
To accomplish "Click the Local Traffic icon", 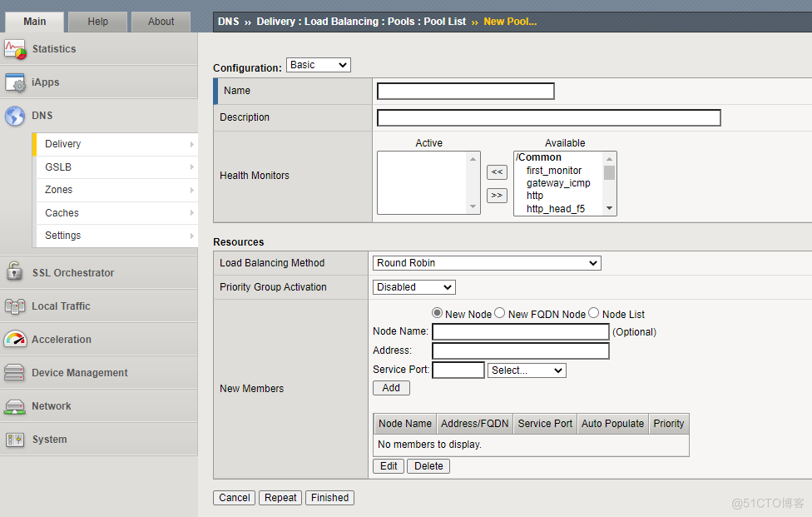I will tap(15, 306).
